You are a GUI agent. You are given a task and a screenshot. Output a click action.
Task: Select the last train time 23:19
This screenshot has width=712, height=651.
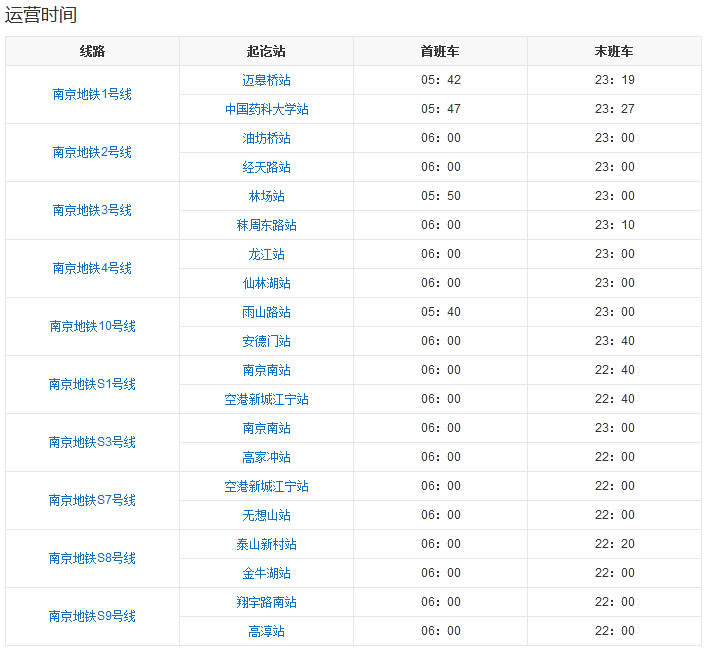[615, 80]
